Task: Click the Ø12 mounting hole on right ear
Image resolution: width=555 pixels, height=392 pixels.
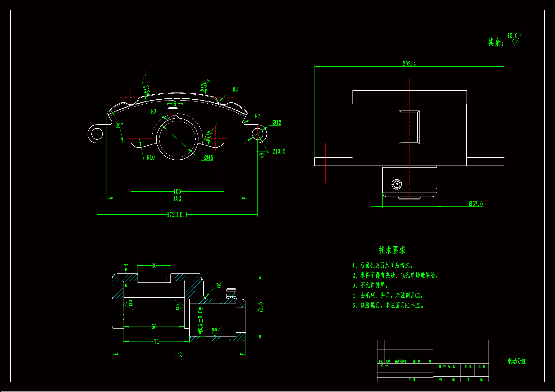Action: pyautogui.click(x=257, y=134)
